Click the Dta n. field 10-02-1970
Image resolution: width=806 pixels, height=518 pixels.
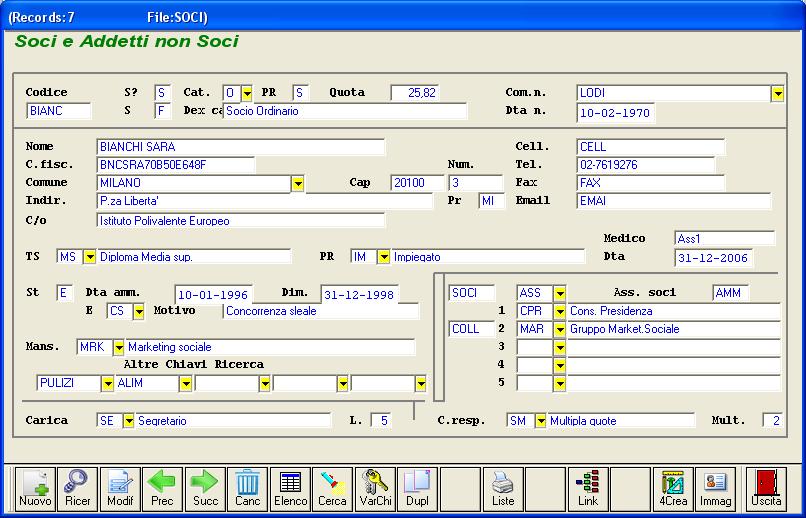point(615,113)
